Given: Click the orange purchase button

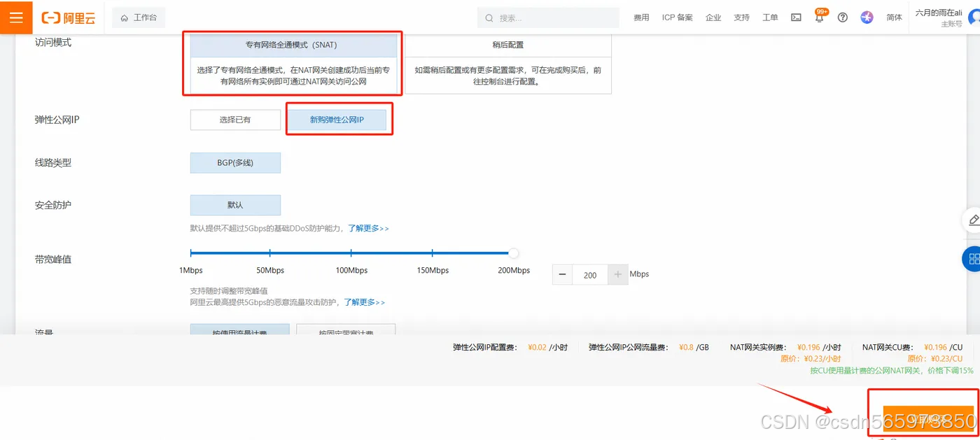Looking at the screenshot, I should point(927,419).
